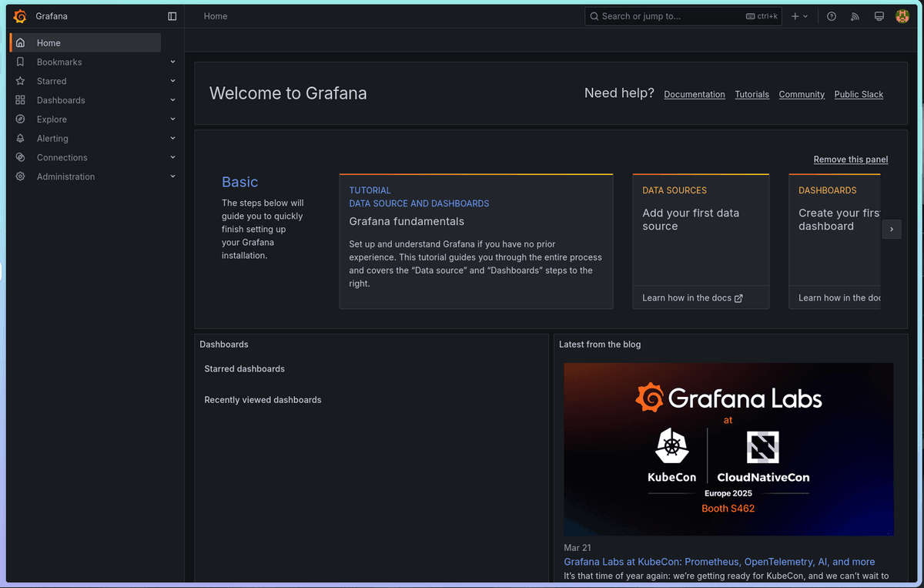The image size is (924, 588).
Task: Open Administration menu item
Action: [66, 176]
